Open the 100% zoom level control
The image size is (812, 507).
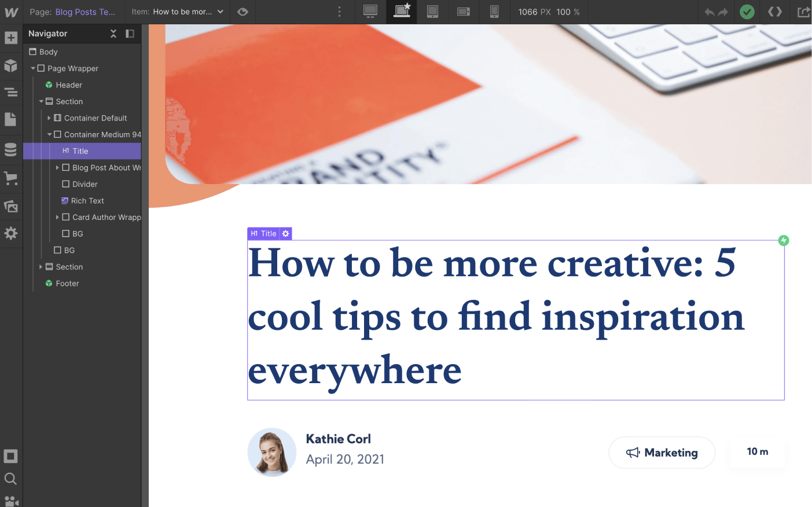[568, 12]
